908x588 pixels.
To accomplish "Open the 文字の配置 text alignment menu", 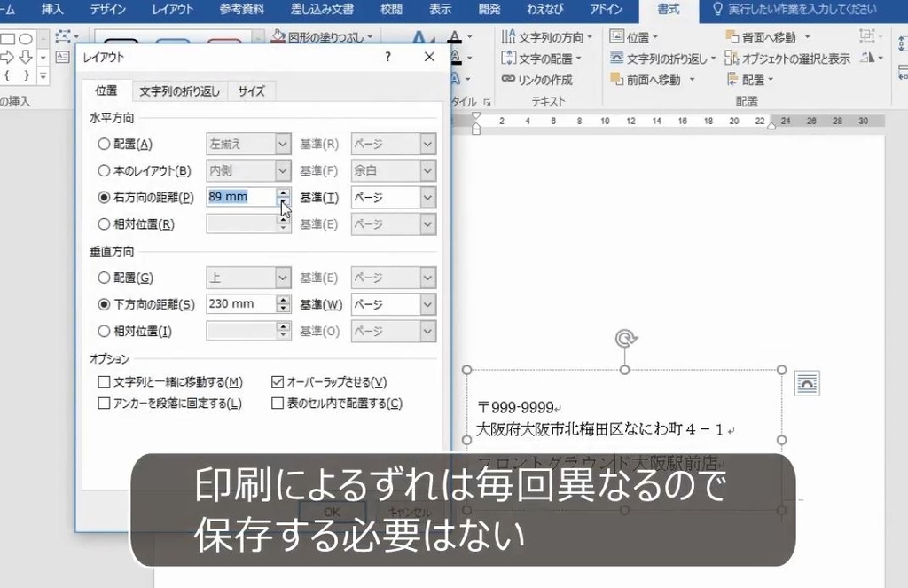I will (541, 59).
